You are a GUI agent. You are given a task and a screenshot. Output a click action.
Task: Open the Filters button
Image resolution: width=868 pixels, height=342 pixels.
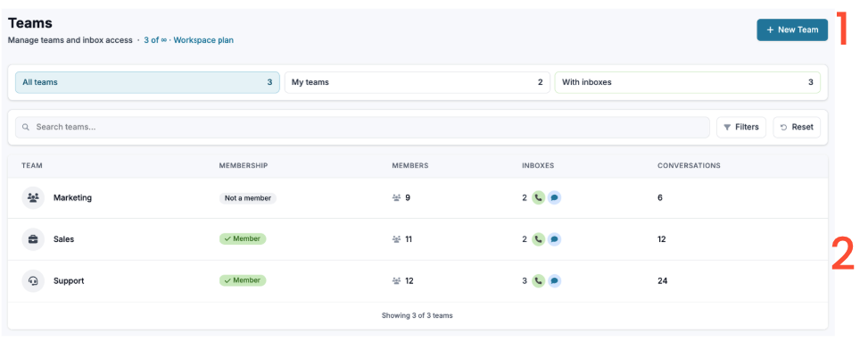point(741,127)
